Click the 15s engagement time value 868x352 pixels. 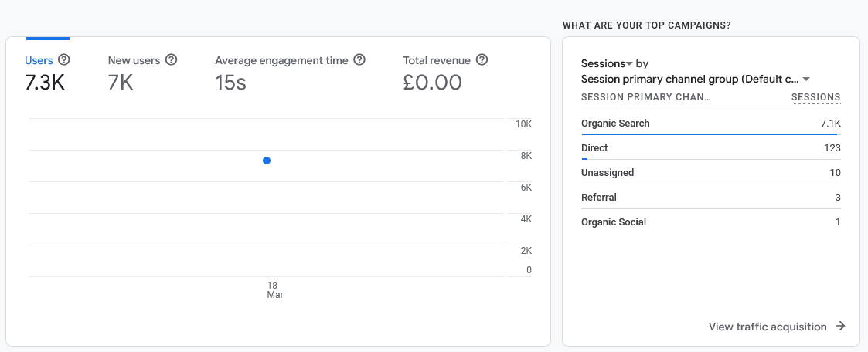point(231,83)
